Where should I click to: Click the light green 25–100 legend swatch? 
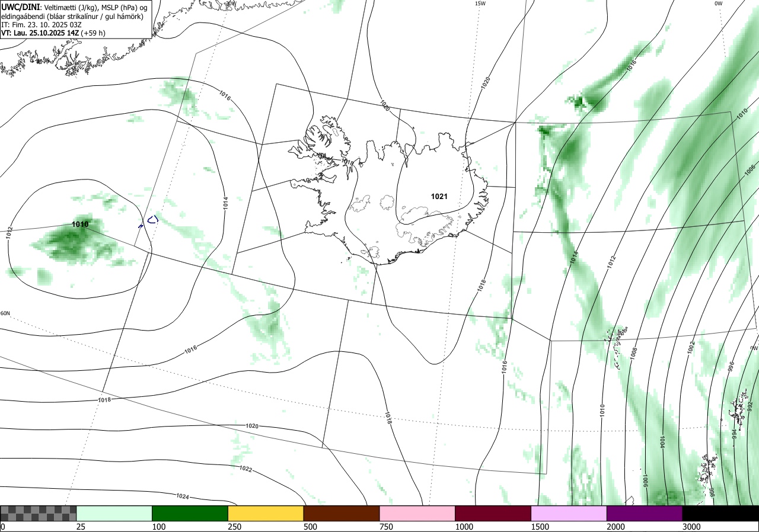point(114,513)
